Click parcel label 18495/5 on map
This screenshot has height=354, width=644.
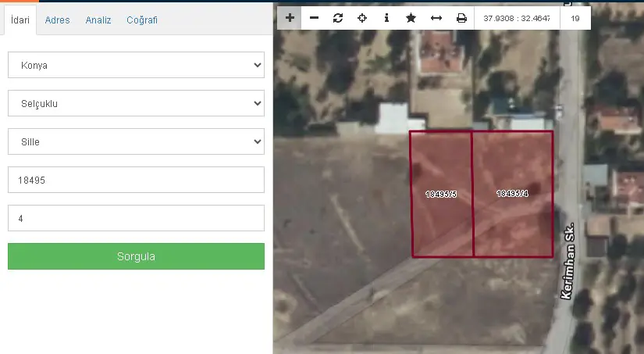click(x=441, y=194)
